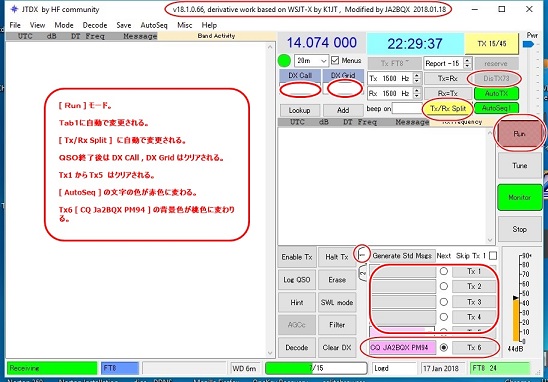
Task: Click the Erase button
Action: [337, 280]
